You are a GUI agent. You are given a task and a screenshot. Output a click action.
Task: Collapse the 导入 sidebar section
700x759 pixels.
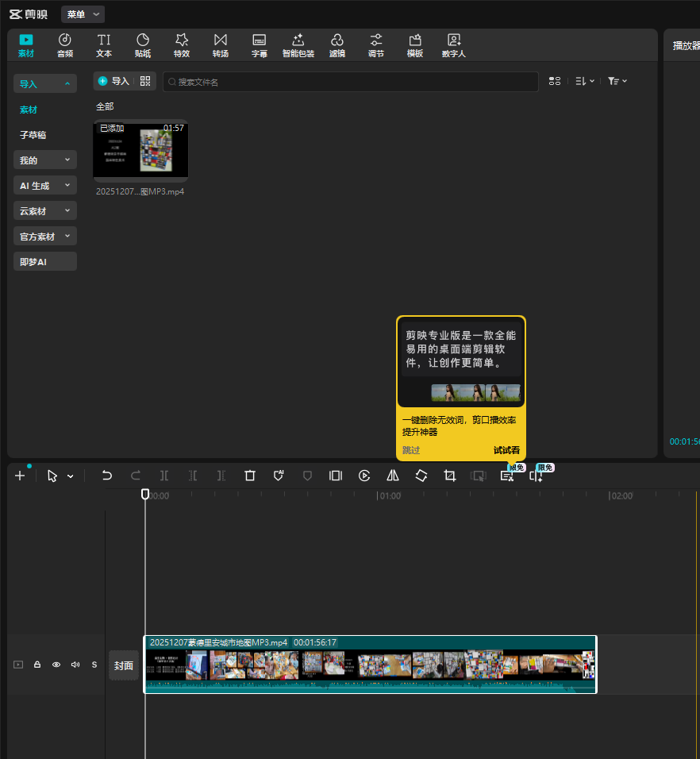[x=45, y=83]
